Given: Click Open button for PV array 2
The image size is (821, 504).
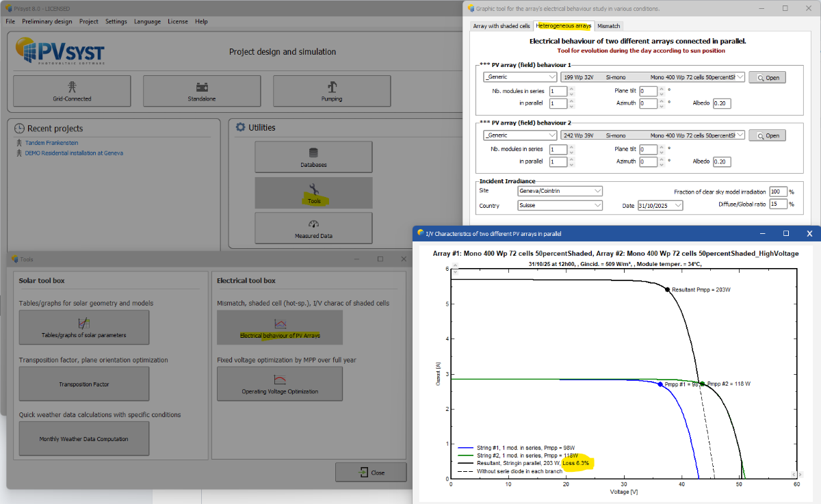Looking at the screenshot, I should point(767,135).
